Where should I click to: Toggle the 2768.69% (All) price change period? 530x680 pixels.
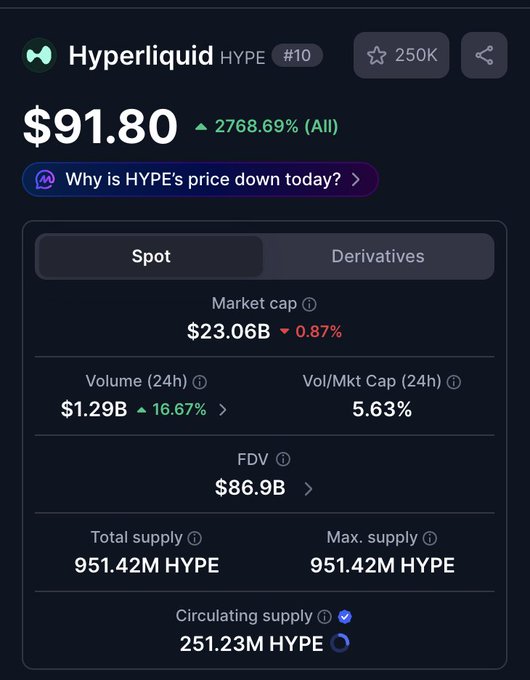click(267, 127)
